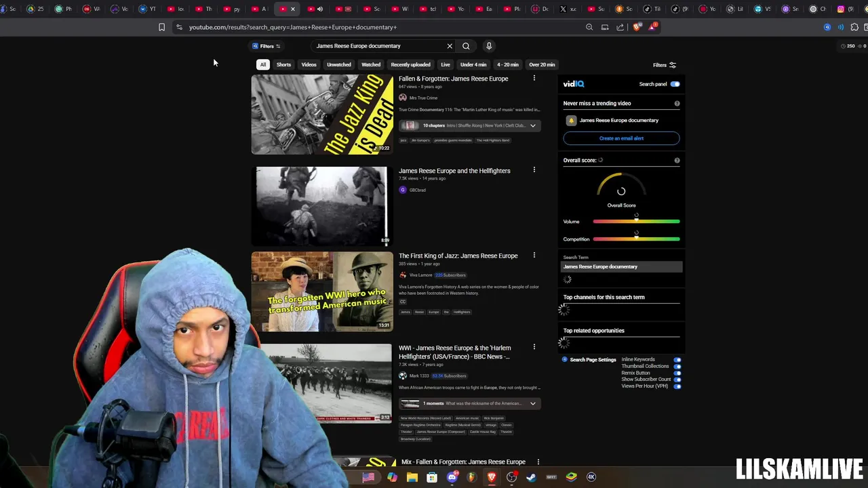Open more options for Fallen & Forgotten video

point(534,79)
